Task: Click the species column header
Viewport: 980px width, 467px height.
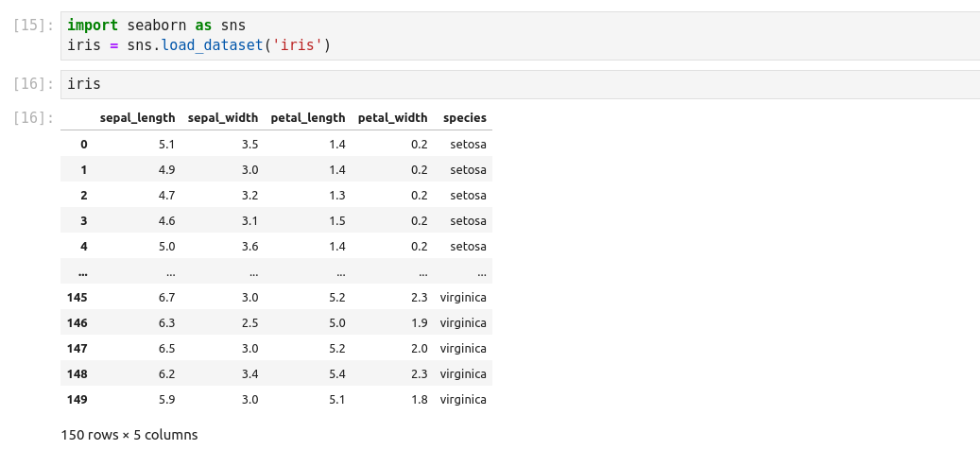Action: click(465, 118)
